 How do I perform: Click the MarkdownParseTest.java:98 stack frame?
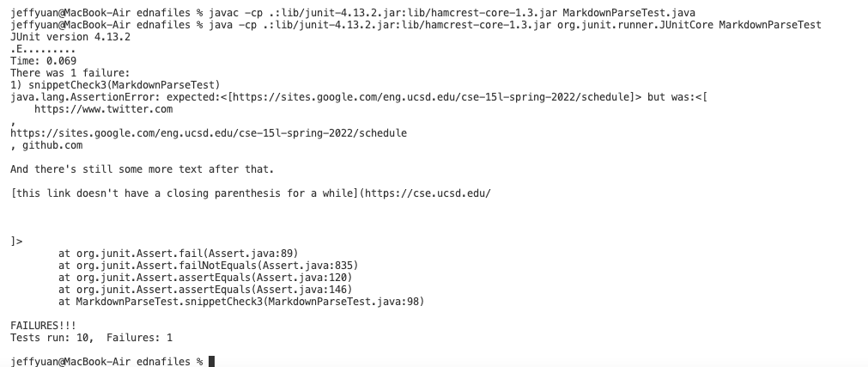pyautogui.click(x=241, y=302)
